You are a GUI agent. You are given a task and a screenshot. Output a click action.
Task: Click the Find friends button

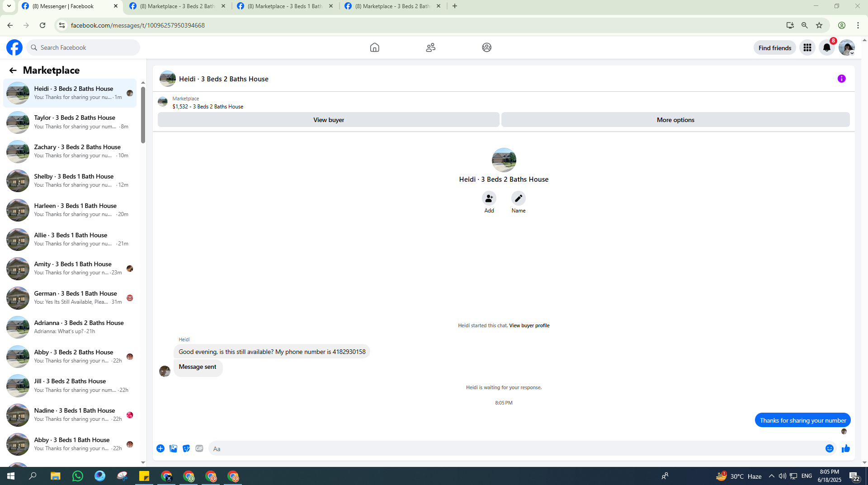point(774,48)
